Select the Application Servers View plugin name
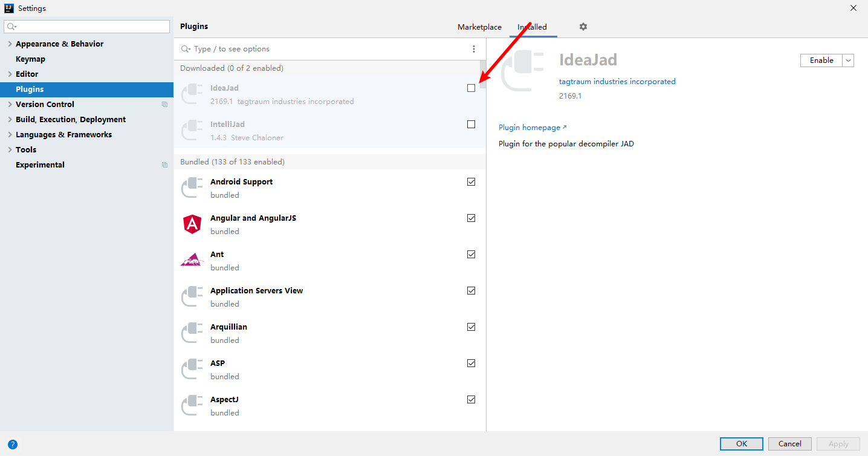 (256, 291)
